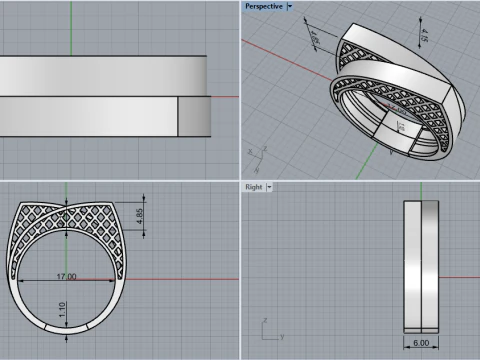Select the 6.00 width dimension text
Viewport: 480px width, 360px height.
[x=421, y=343]
